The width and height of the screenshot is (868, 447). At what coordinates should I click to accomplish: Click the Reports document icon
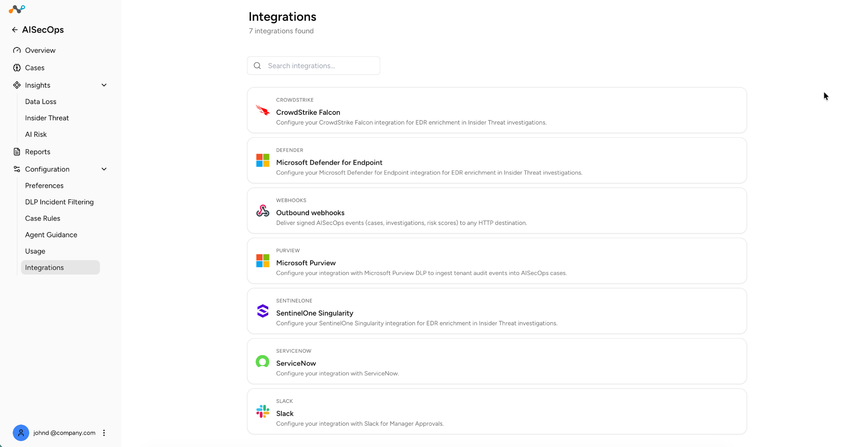[x=17, y=152]
